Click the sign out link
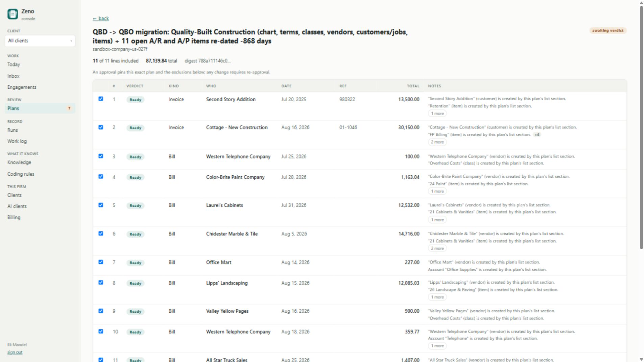This screenshot has width=644, height=362. coord(15,352)
